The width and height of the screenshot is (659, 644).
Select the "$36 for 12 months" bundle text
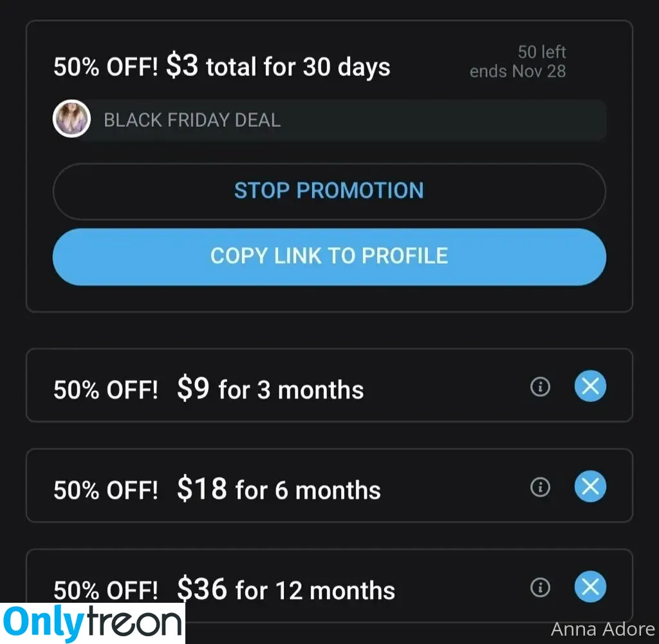point(286,589)
